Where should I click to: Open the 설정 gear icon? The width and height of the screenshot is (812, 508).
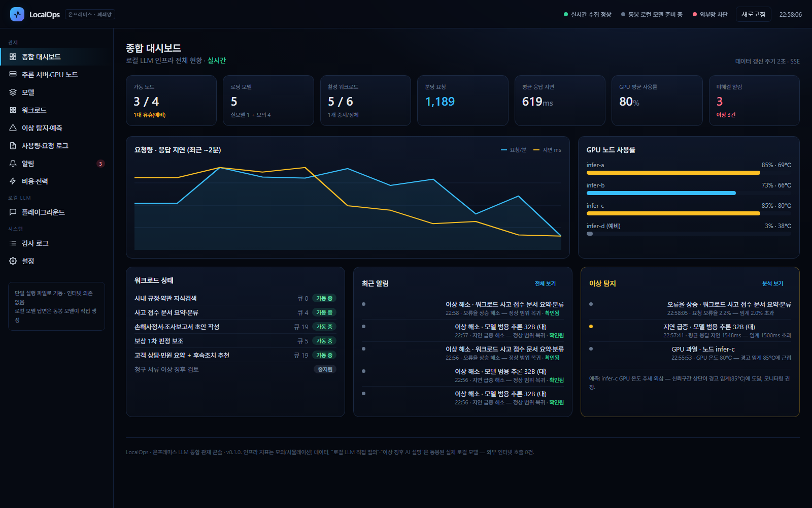pos(13,261)
